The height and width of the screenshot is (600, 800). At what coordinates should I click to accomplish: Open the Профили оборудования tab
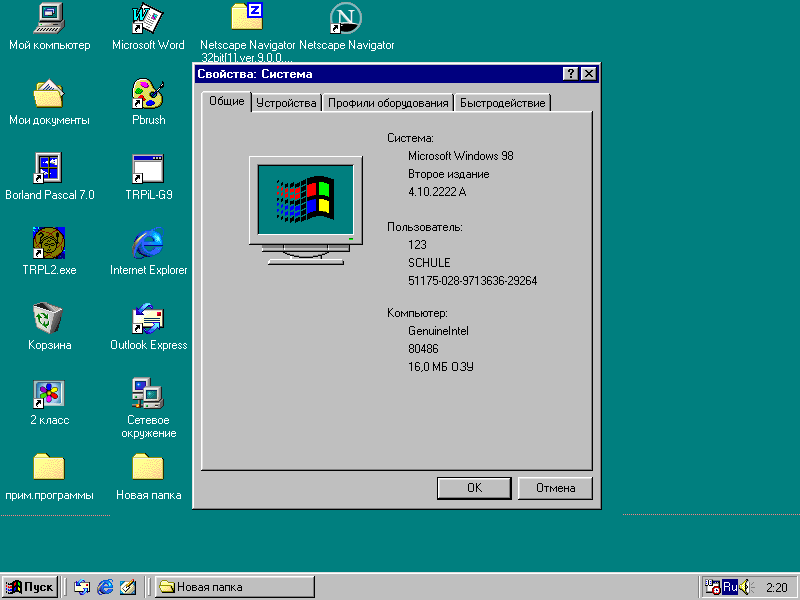[x=388, y=103]
